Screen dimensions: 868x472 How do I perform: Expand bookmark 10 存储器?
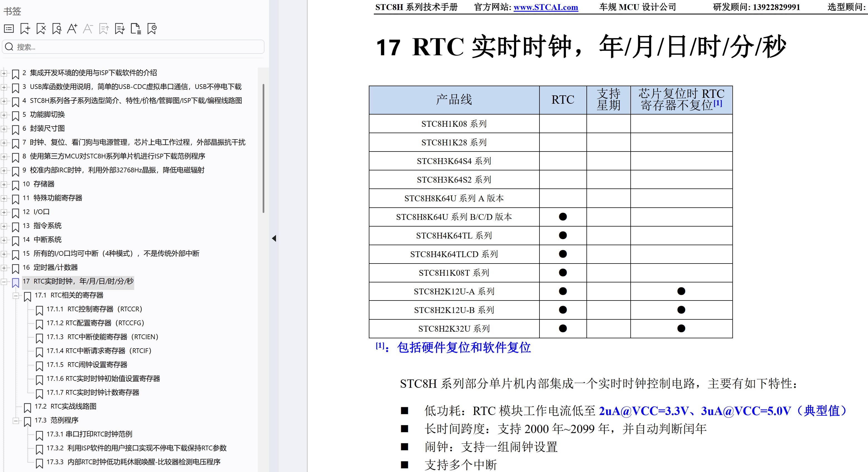(4, 184)
